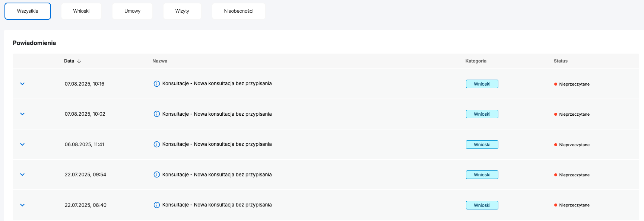Click Wnioski category badge for 06.08.2025 notification
The height and width of the screenshot is (221, 644).
click(482, 145)
